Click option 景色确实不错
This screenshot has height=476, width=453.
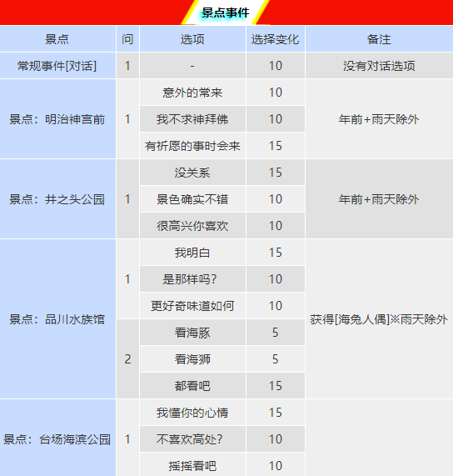tap(192, 199)
